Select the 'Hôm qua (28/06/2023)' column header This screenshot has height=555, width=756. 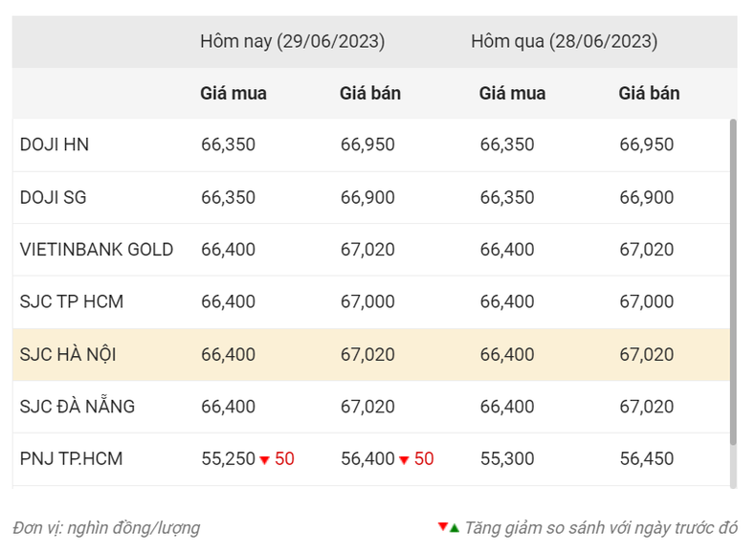[564, 42]
